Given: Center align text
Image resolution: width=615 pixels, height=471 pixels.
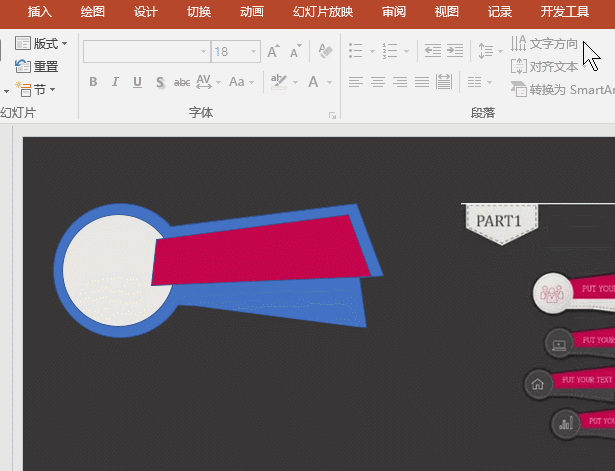Looking at the screenshot, I should tap(378, 82).
